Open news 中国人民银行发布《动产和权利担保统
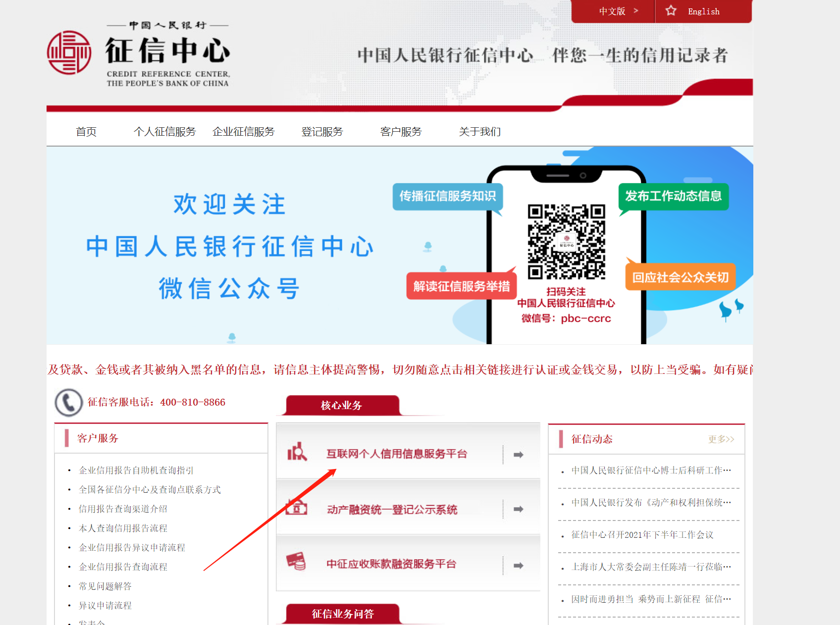 click(x=651, y=503)
